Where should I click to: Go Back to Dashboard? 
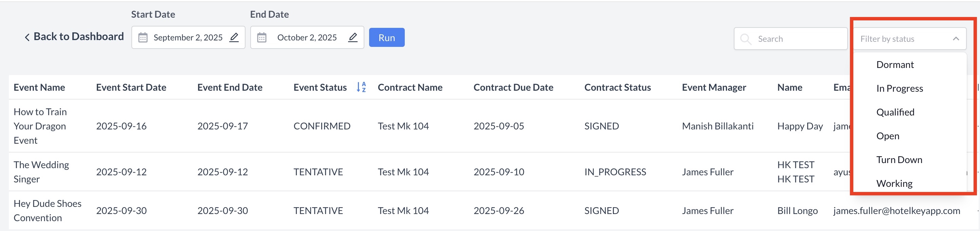pos(78,37)
